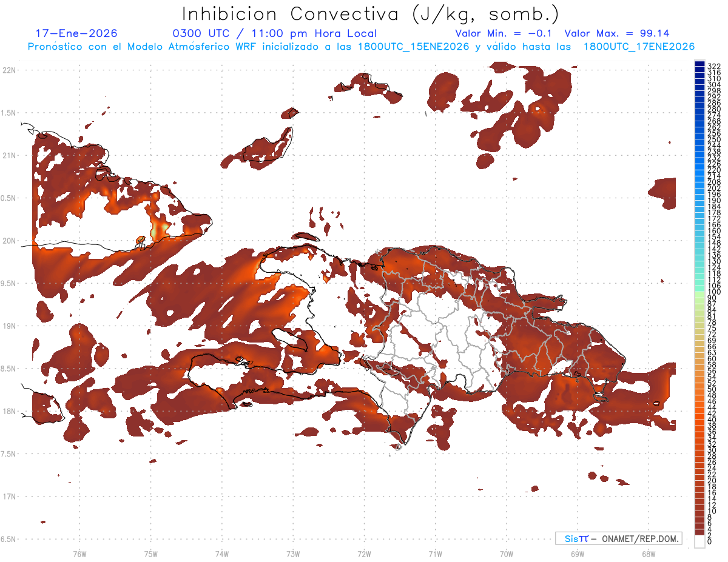Click the "68W" longitude label
Viewport: 728px width, 562px height.
(649, 554)
